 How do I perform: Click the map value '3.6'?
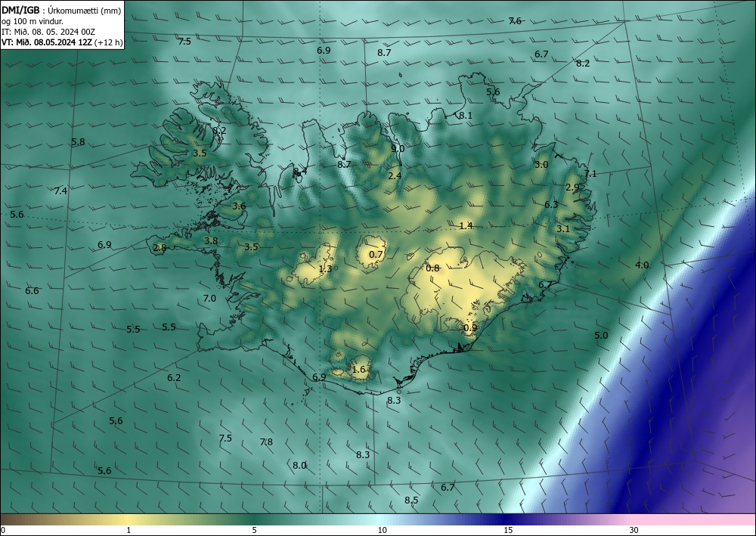[x=239, y=206]
